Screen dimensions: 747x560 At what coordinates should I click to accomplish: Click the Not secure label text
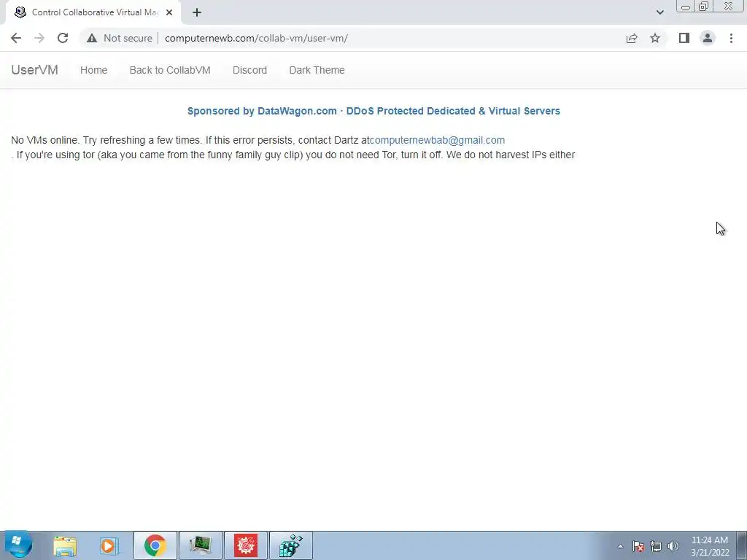point(128,38)
